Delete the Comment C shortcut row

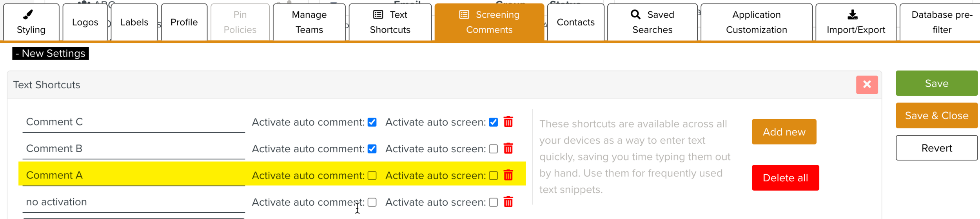pos(508,122)
